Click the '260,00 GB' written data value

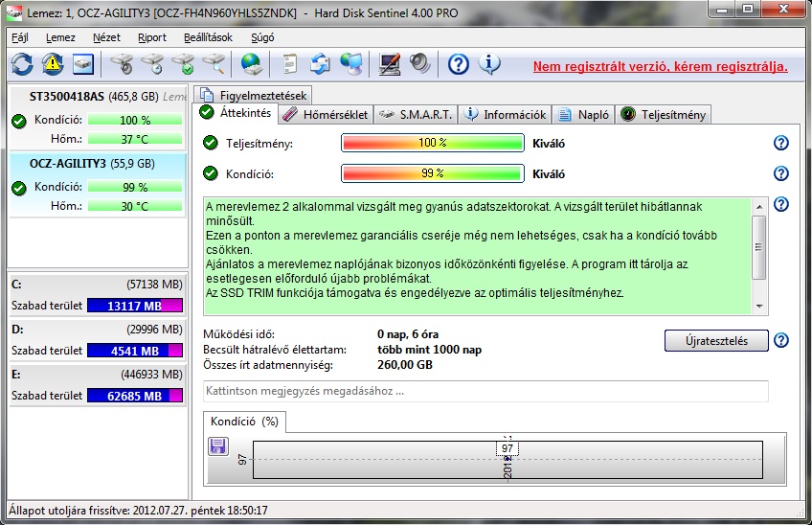coord(404,365)
